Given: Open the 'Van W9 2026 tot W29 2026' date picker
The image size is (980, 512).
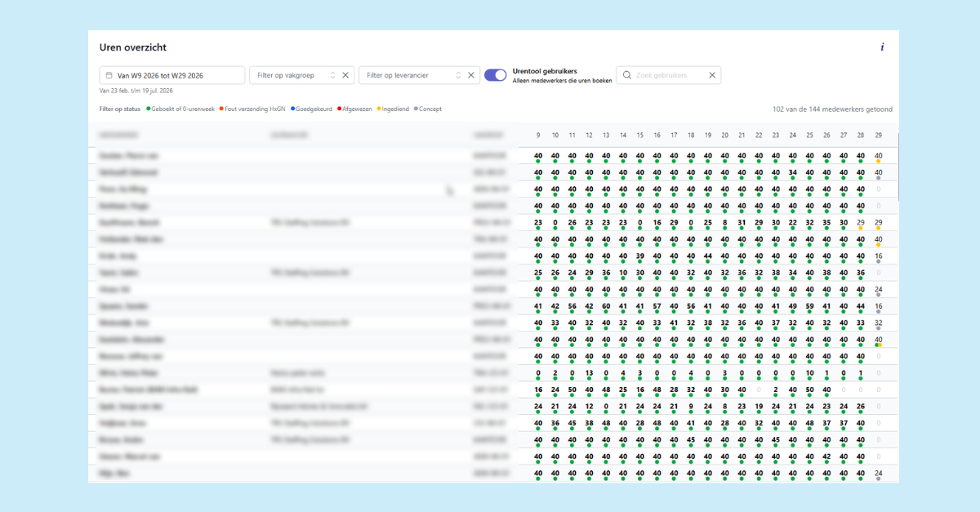Looking at the screenshot, I should tap(172, 75).
